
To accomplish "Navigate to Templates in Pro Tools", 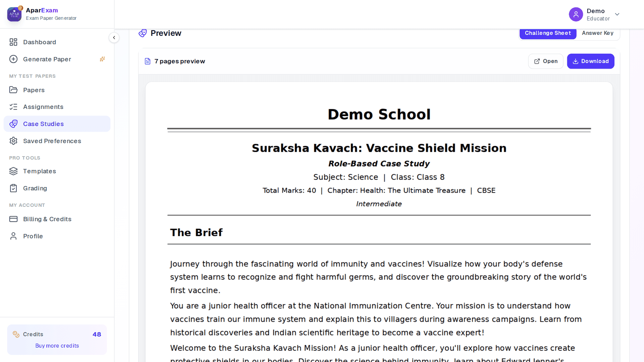I will [57, 171].
